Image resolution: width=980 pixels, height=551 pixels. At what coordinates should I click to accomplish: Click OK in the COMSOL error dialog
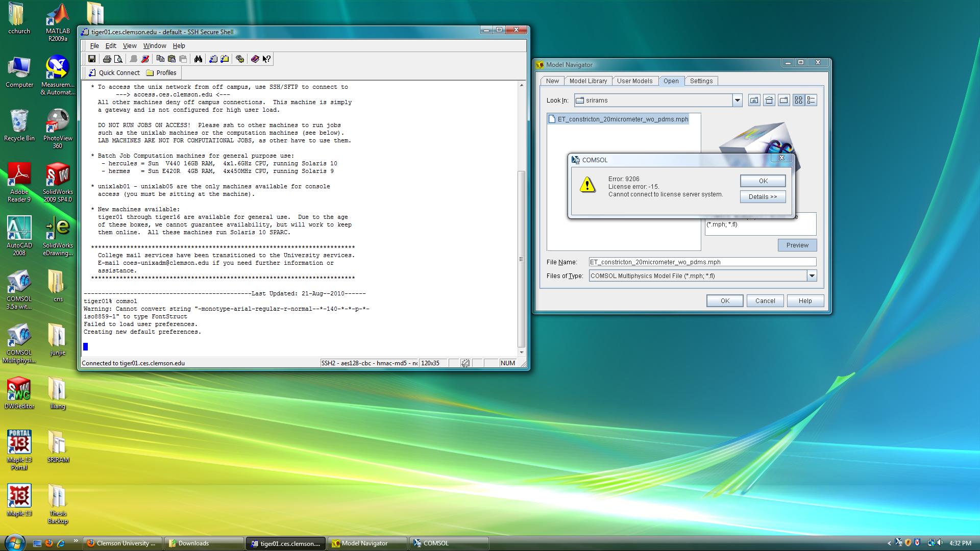click(x=763, y=181)
